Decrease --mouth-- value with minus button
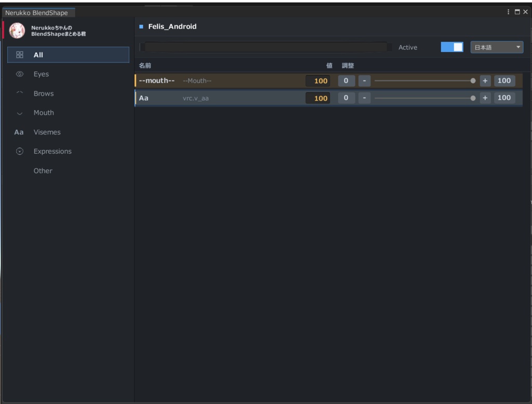 click(x=364, y=80)
